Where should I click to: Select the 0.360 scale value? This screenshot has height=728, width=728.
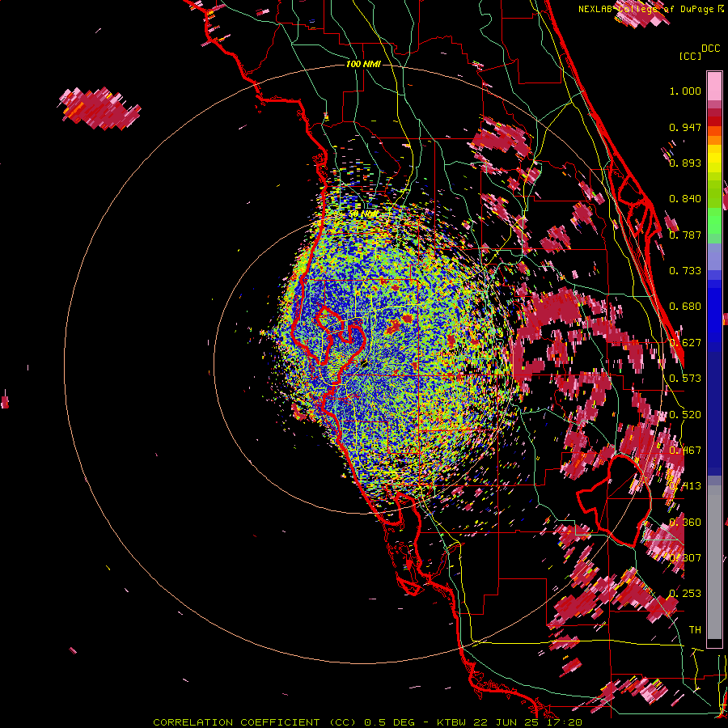685,523
